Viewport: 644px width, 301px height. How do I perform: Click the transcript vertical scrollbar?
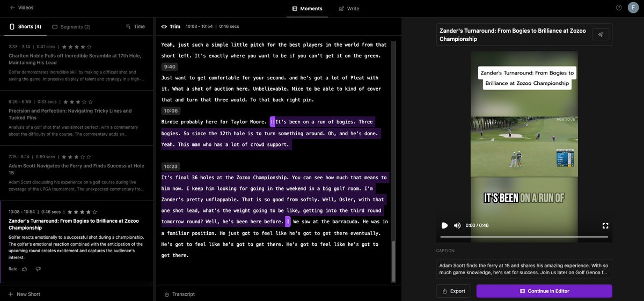tap(394, 261)
